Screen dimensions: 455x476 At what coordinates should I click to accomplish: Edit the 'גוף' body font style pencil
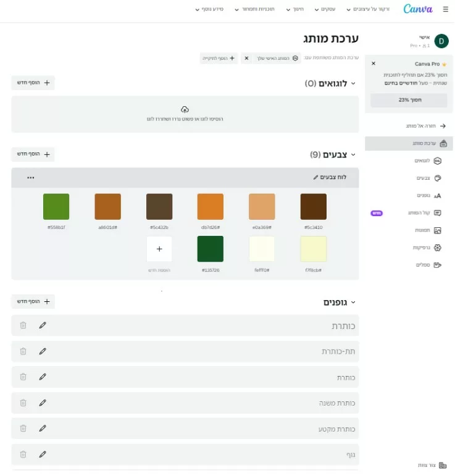(43, 454)
